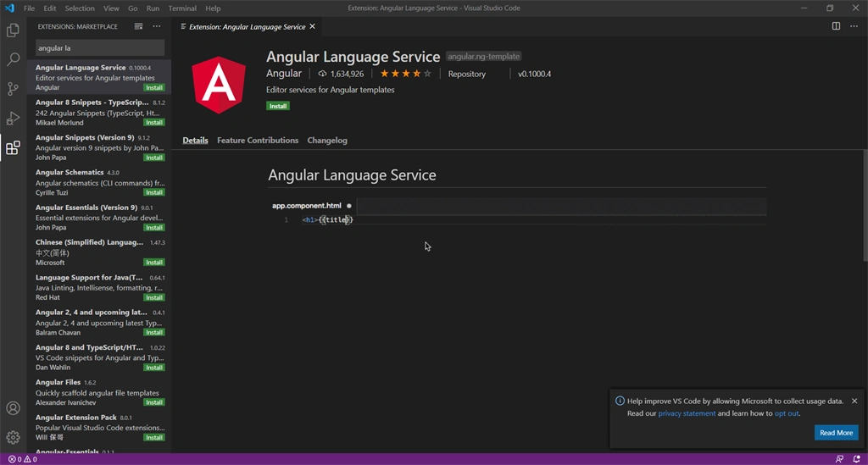Open the Manage gear icon
Image resolution: width=868 pixels, height=465 pixels.
point(13,437)
